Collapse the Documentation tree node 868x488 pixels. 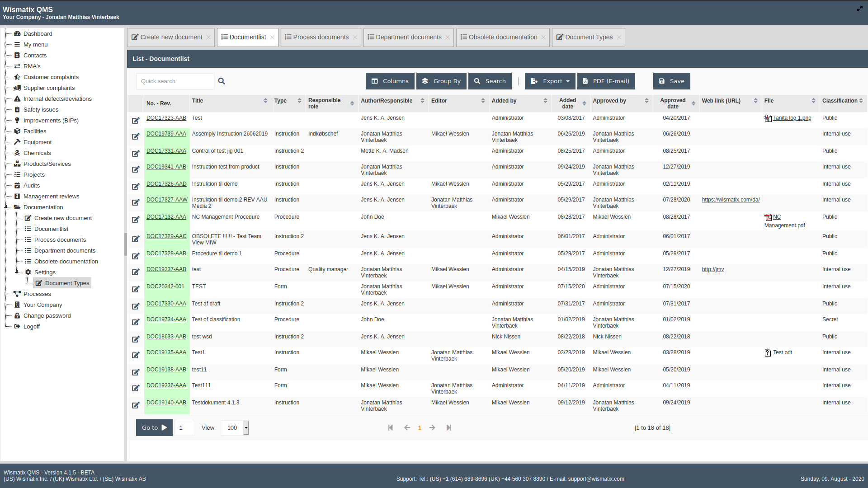point(6,207)
